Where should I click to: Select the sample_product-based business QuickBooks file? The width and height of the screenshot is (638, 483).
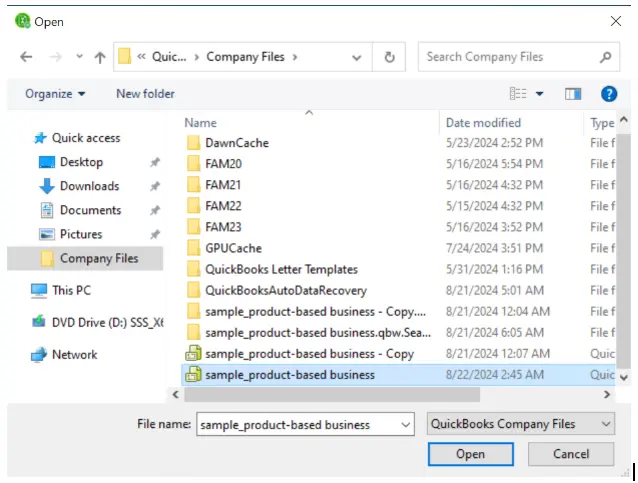pyautogui.click(x=290, y=375)
